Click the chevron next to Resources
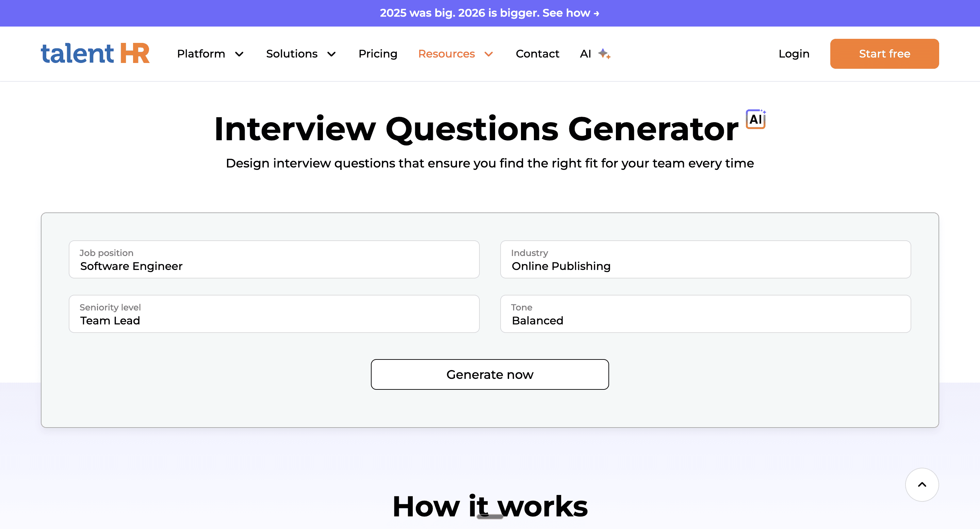The height and width of the screenshot is (529, 980). 489,54
